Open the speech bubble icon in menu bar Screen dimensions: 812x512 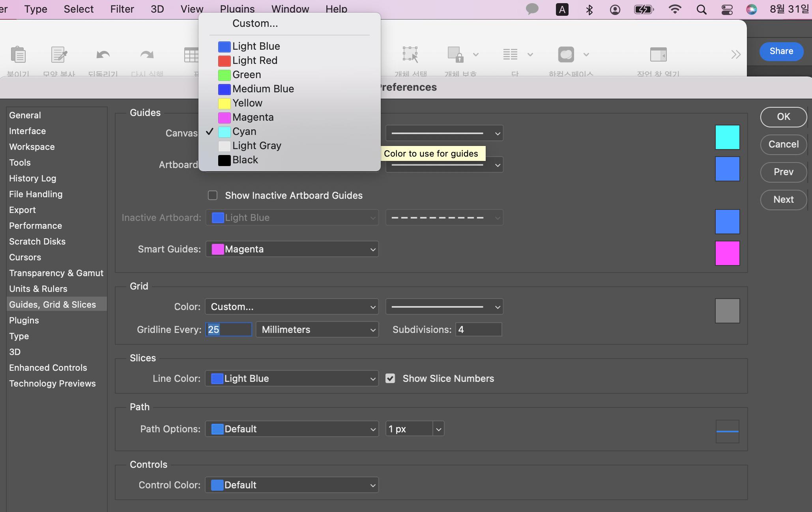click(x=532, y=9)
